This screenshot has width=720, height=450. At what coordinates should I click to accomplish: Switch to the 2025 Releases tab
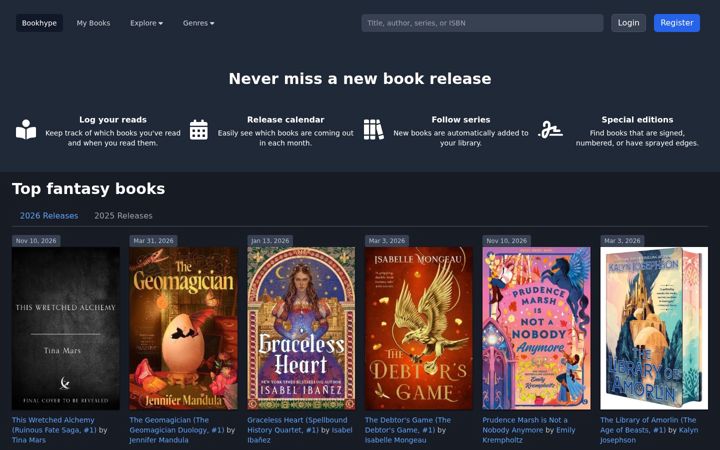point(123,216)
